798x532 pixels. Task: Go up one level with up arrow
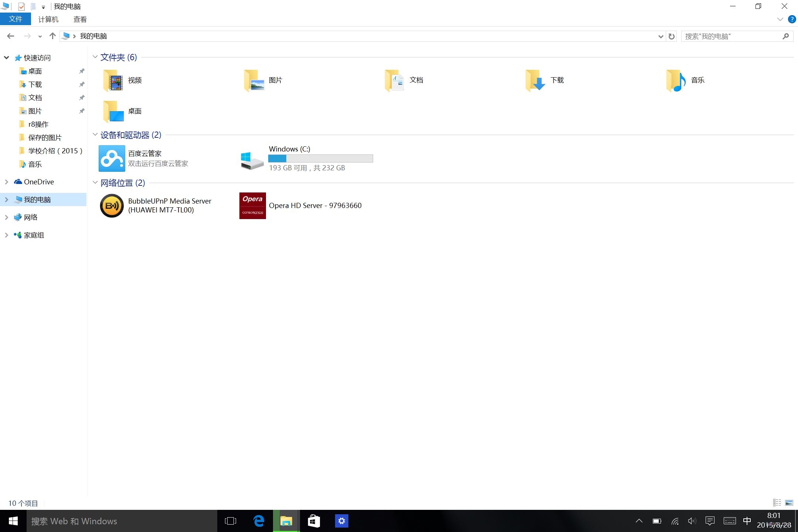(x=52, y=36)
